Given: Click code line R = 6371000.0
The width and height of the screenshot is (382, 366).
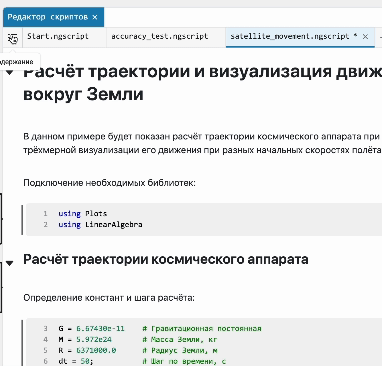Looking at the screenshot, I should (87, 350).
